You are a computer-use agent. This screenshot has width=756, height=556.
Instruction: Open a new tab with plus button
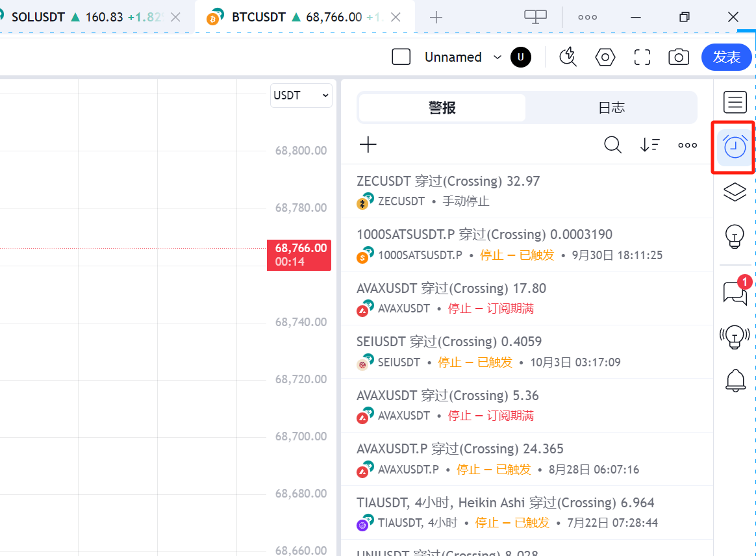[x=436, y=18]
